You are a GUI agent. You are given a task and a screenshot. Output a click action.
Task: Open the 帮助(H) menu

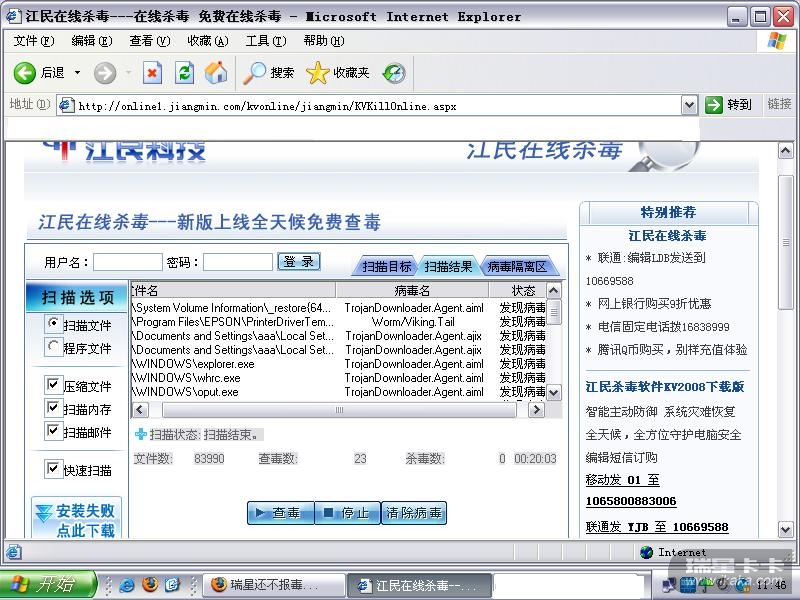pyautogui.click(x=324, y=41)
